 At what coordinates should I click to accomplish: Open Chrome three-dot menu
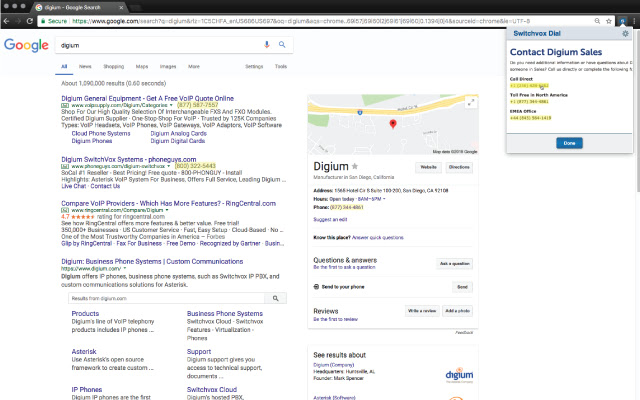[x=634, y=21]
